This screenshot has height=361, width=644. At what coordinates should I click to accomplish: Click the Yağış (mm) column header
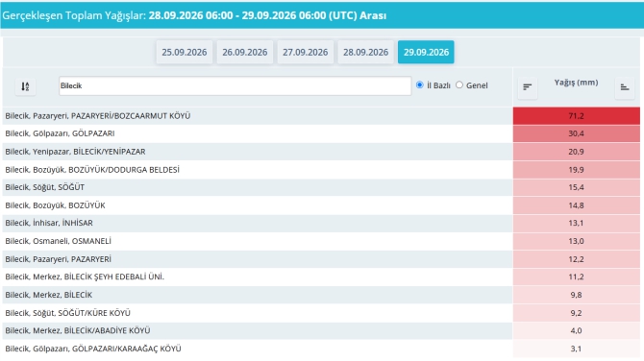coord(576,83)
